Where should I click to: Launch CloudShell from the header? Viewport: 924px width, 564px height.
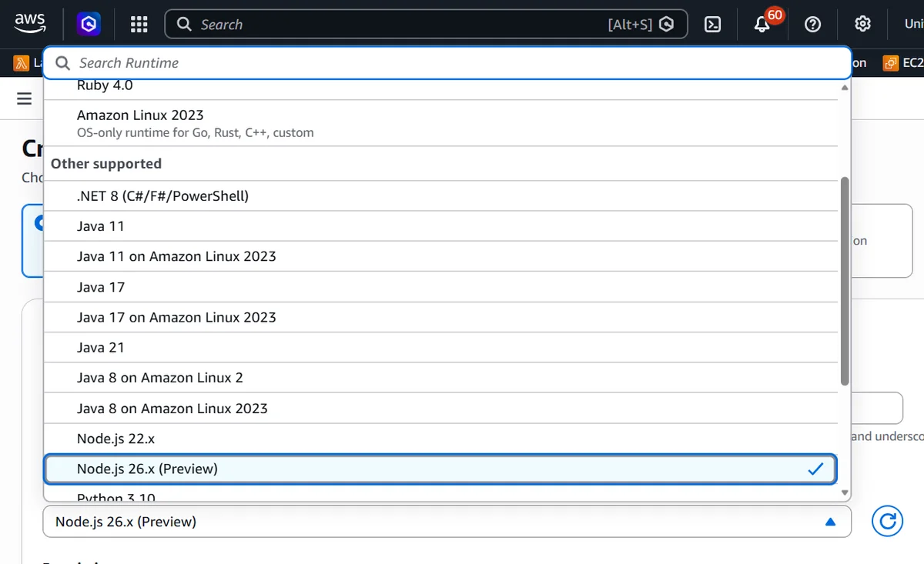point(713,25)
